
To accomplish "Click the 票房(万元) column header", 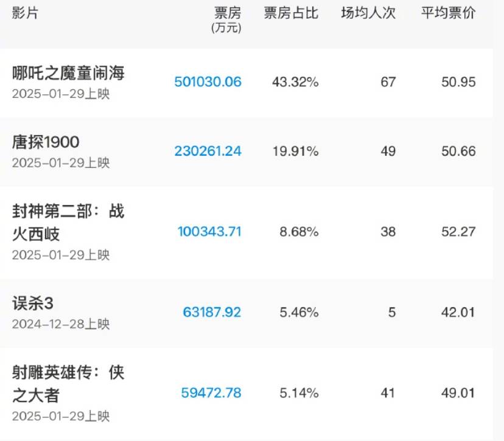I will pyautogui.click(x=226, y=20).
